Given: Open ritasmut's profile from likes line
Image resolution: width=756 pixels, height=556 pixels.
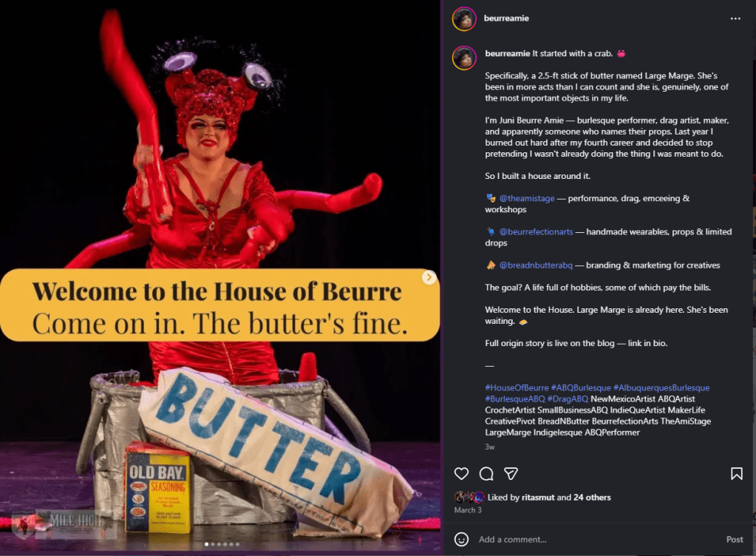Looking at the screenshot, I should point(538,497).
